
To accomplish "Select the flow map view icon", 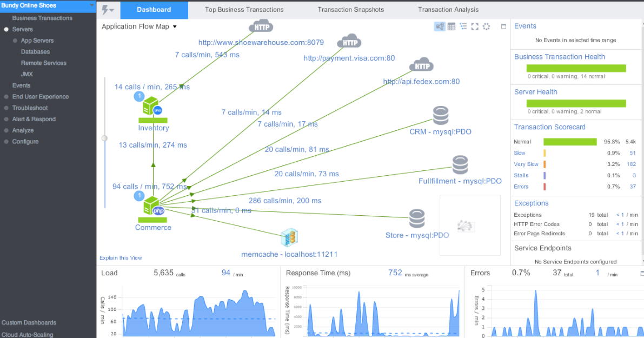I will (440, 26).
